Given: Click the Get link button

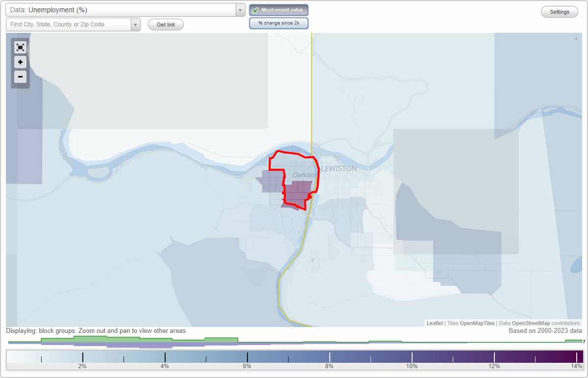Looking at the screenshot, I should (166, 25).
